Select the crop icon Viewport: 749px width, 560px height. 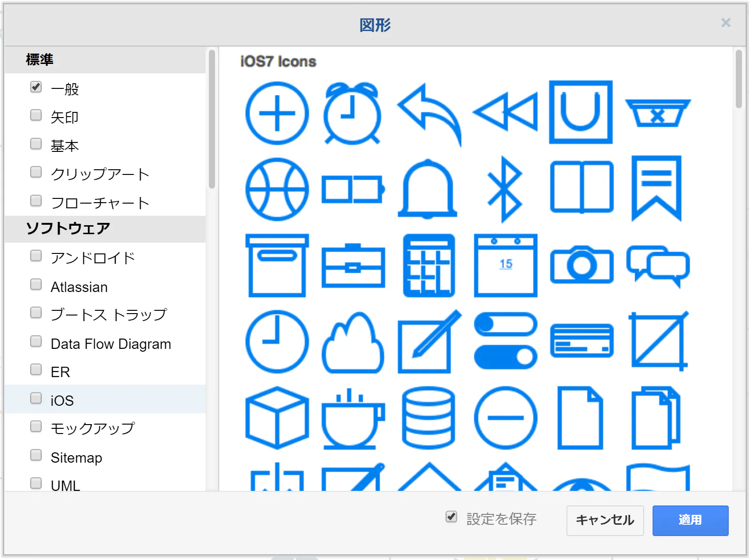click(659, 341)
